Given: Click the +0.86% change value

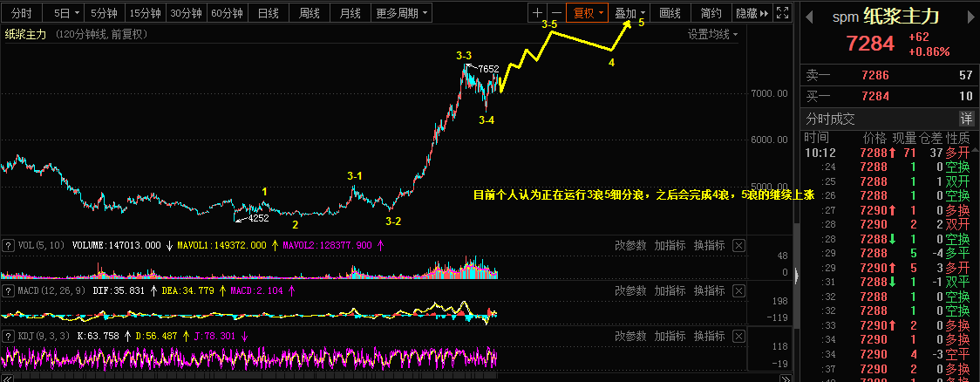Looking at the screenshot, I should [x=929, y=51].
